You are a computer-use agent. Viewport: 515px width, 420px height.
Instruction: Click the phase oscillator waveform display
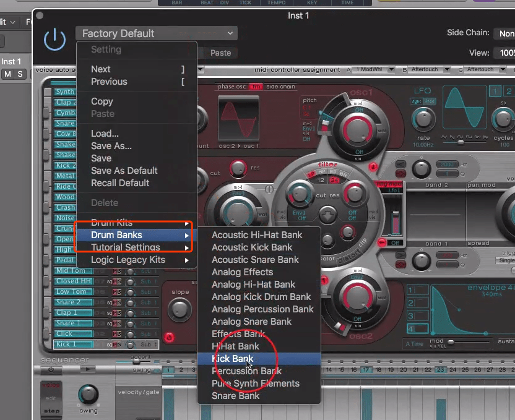pyautogui.click(x=238, y=117)
